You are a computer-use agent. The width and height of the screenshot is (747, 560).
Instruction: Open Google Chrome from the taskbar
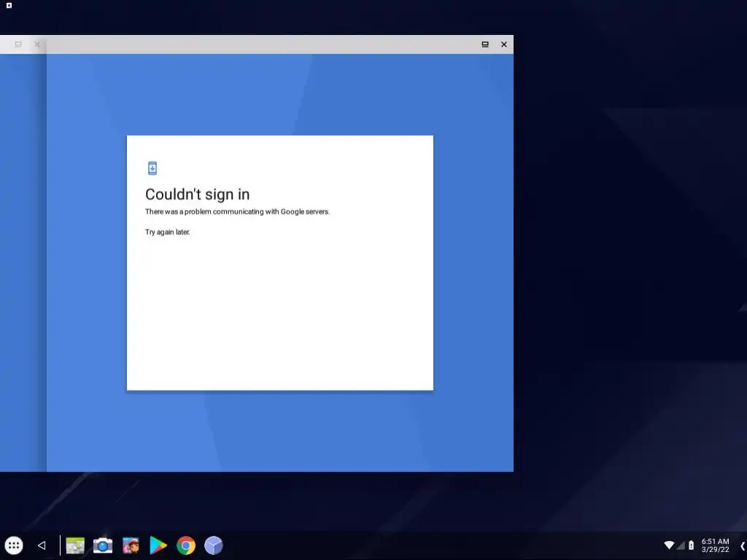click(x=186, y=545)
